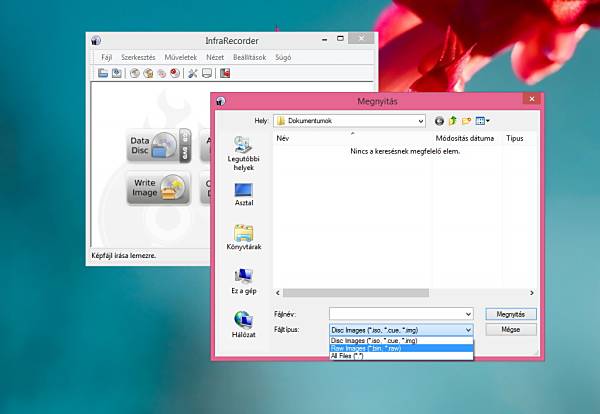Viewport: 600px width, 414px height.
Task: Open the view menu dropdown icon in dialog
Action: point(482,121)
